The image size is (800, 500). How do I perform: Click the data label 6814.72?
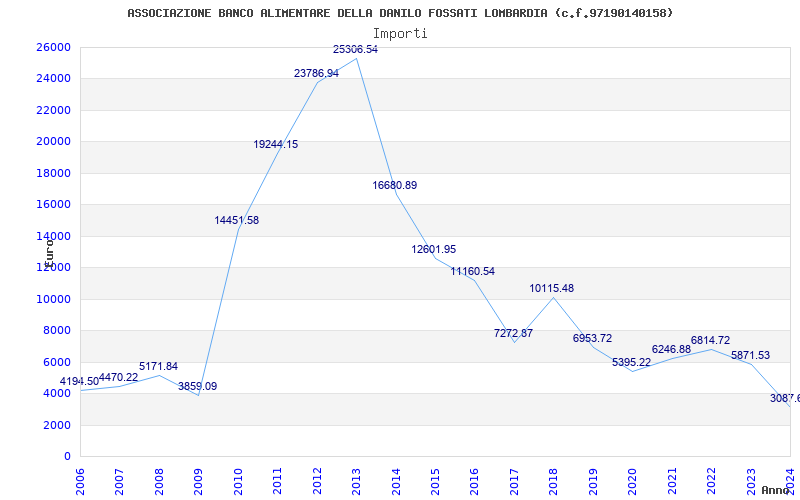710,340
